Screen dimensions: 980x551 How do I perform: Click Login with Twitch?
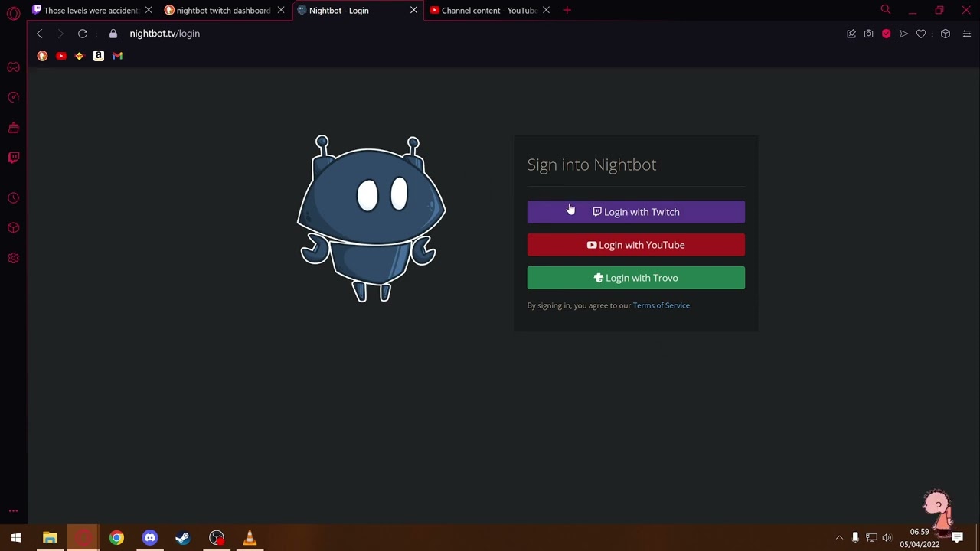click(635, 212)
